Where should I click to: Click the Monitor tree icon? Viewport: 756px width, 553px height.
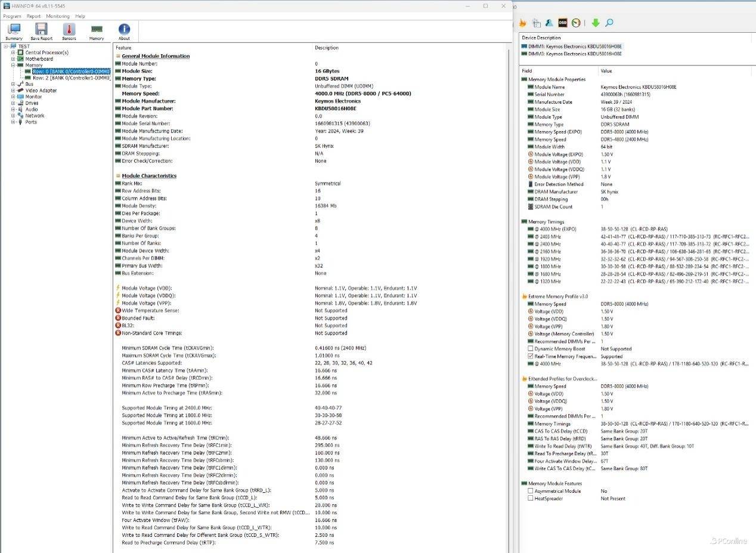coord(20,97)
